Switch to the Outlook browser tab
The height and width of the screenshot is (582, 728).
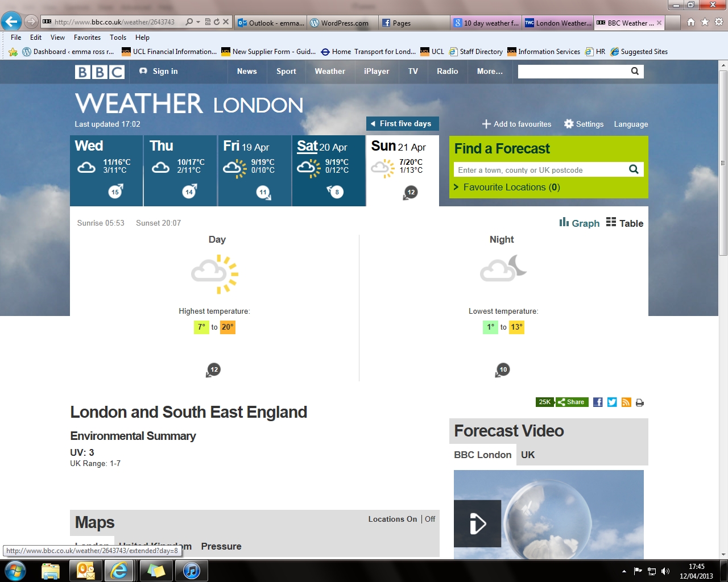[271, 23]
